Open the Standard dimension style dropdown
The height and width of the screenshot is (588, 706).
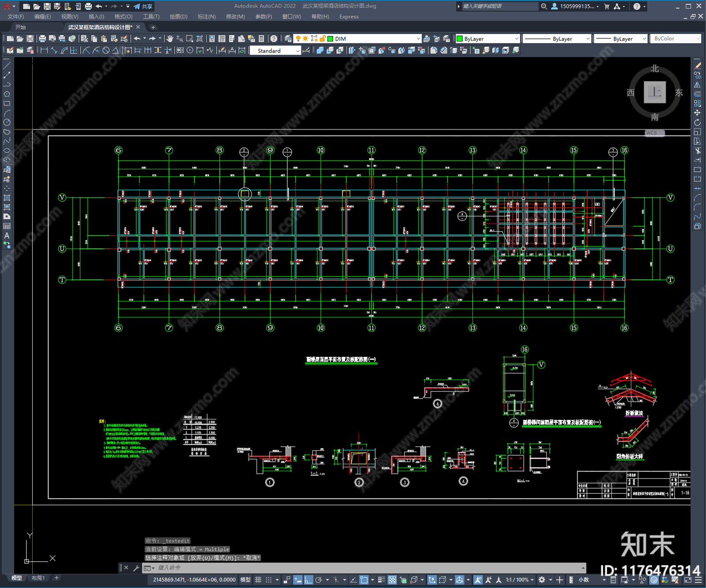click(297, 51)
